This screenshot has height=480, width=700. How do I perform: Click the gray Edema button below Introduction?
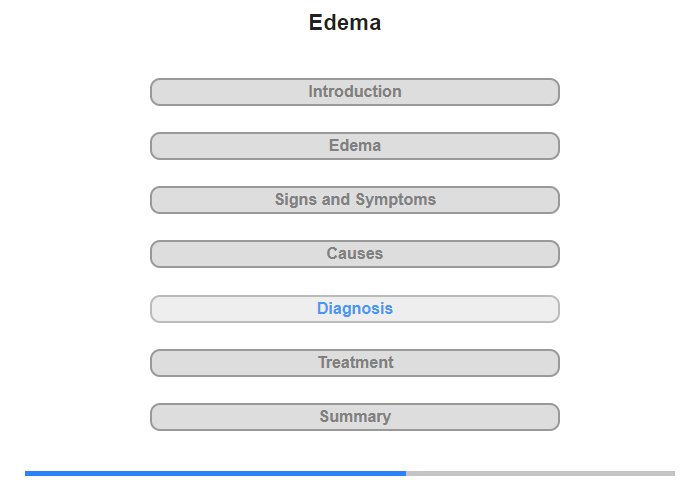[354, 146]
